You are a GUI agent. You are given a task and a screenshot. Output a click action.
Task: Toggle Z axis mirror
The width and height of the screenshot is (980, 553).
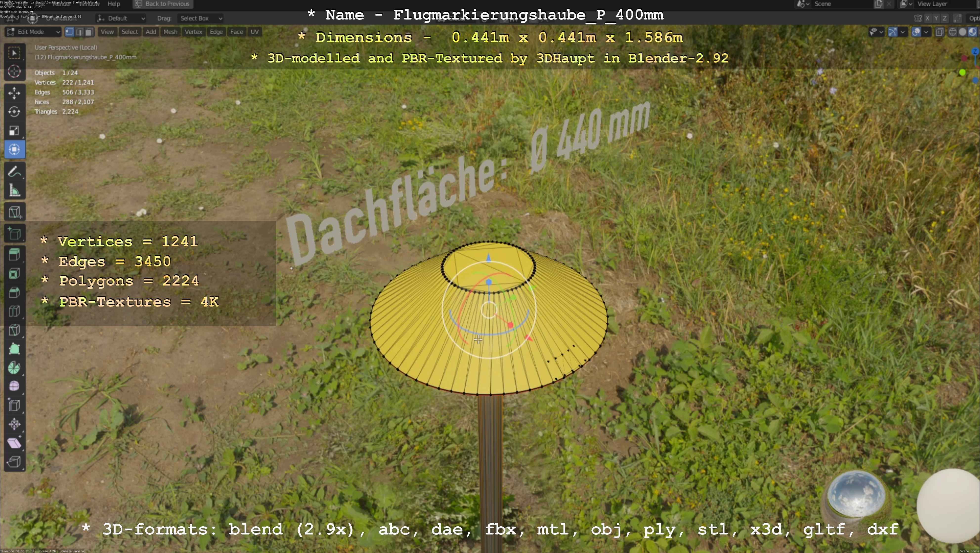coord(944,18)
